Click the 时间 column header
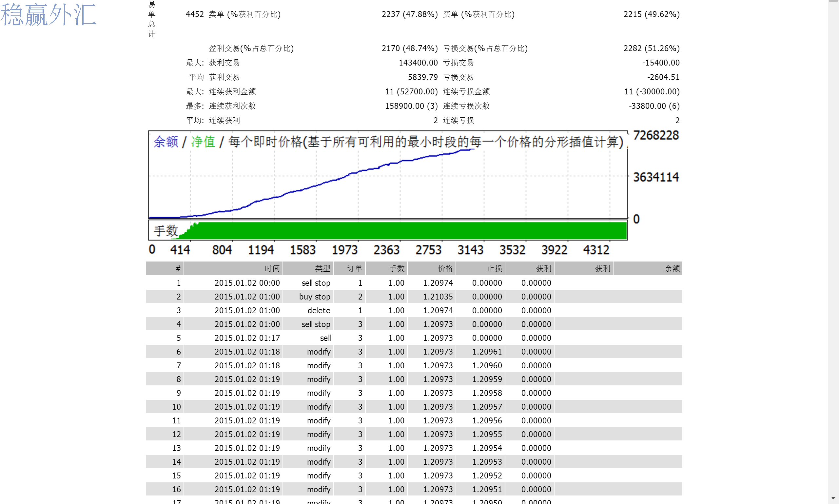 click(233, 268)
